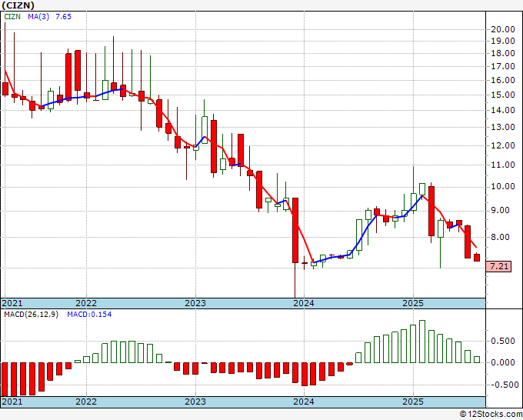This screenshot has height=420, width=523.
Task: Open the 12Stocks.com copyright link
Action: 491,415
